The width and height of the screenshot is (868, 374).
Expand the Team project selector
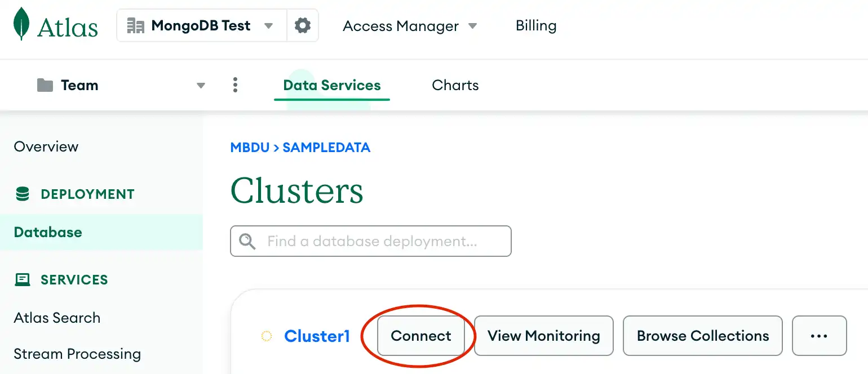201,84
